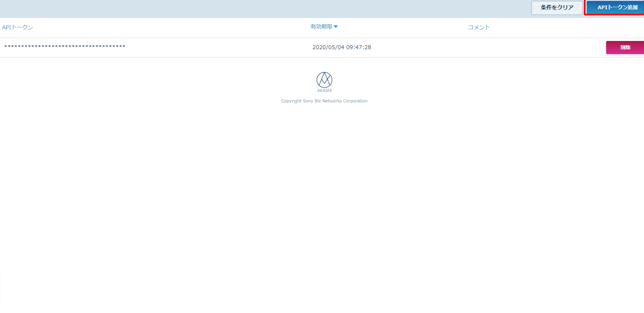Select the コメント column header
This screenshot has height=313, width=644.
click(479, 28)
